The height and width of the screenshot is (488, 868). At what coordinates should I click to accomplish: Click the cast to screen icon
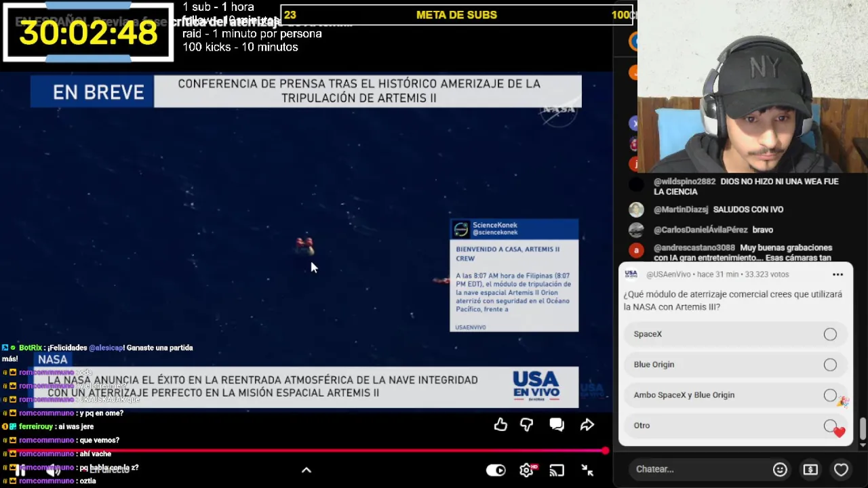click(x=557, y=470)
